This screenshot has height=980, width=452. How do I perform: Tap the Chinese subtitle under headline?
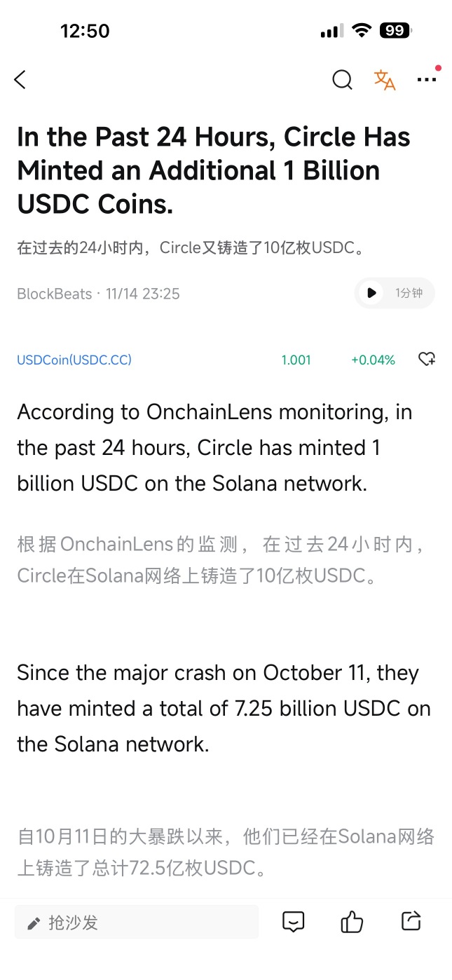(x=191, y=248)
